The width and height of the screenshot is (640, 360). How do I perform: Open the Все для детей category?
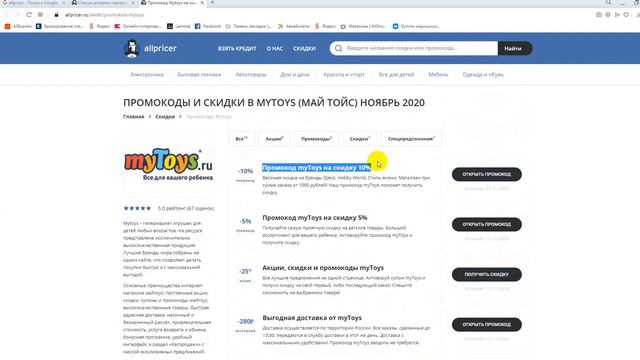click(x=396, y=75)
